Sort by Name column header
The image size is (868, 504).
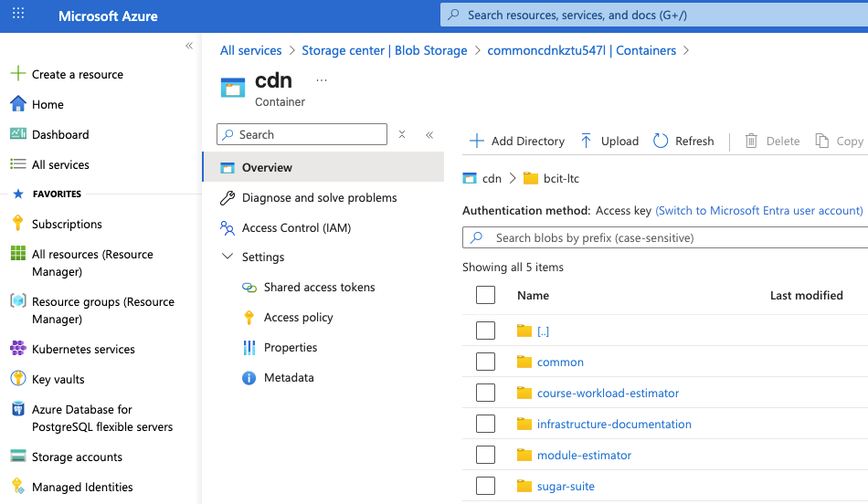coord(533,296)
